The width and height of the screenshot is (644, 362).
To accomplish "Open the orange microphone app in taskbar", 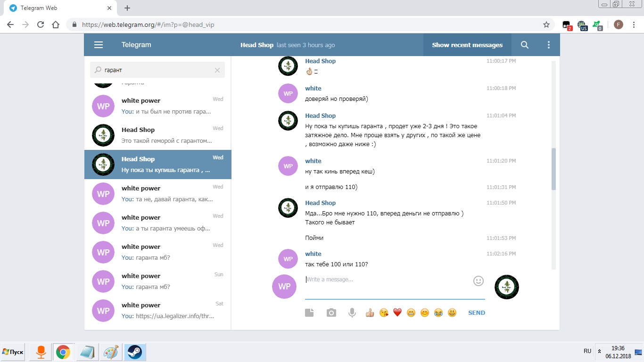I will pyautogui.click(x=41, y=352).
